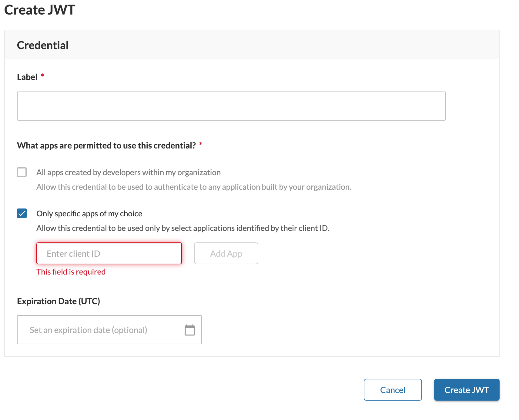Image resolution: width=519 pixels, height=420 pixels.
Task: Click the "This field is required" error text
Action: [71, 272]
